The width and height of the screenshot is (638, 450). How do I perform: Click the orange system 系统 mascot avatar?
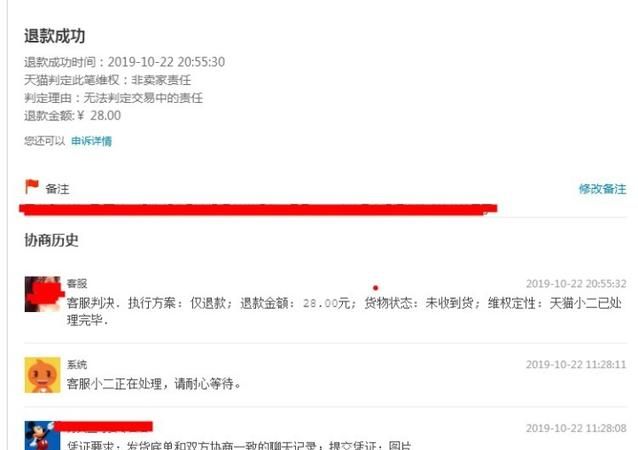[42, 375]
